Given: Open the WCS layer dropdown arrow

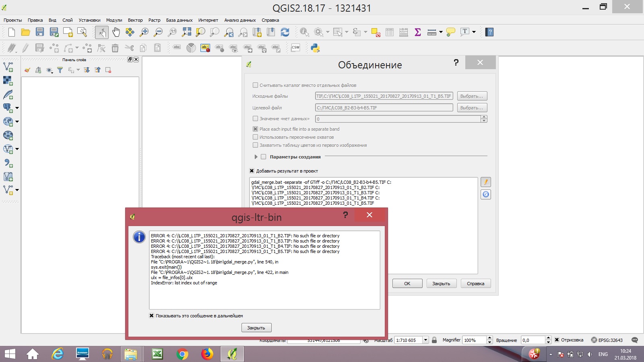Looking at the screenshot, I should (x=17, y=149).
